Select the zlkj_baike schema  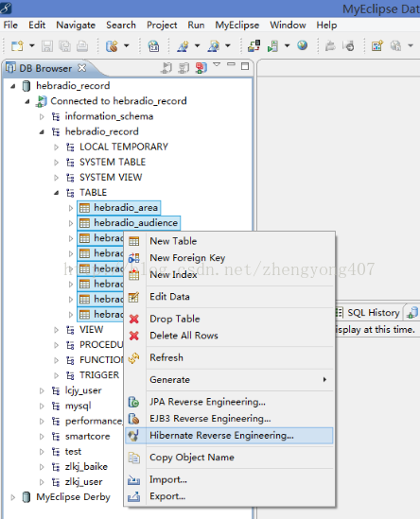86,467
